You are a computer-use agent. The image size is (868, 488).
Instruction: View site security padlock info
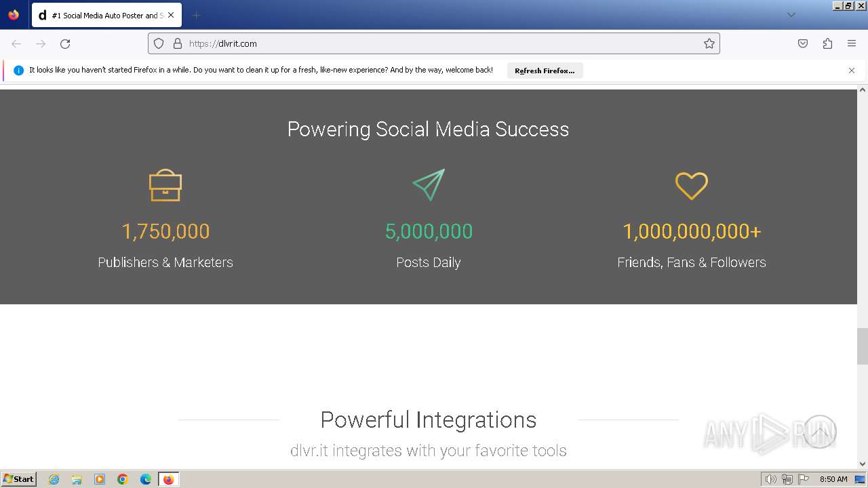tap(178, 43)
